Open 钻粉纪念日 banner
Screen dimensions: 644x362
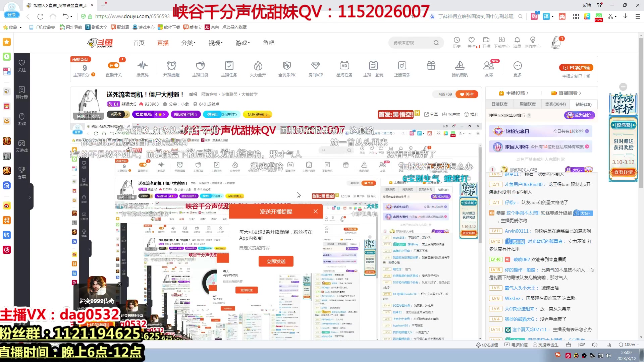tap(541, 131)
